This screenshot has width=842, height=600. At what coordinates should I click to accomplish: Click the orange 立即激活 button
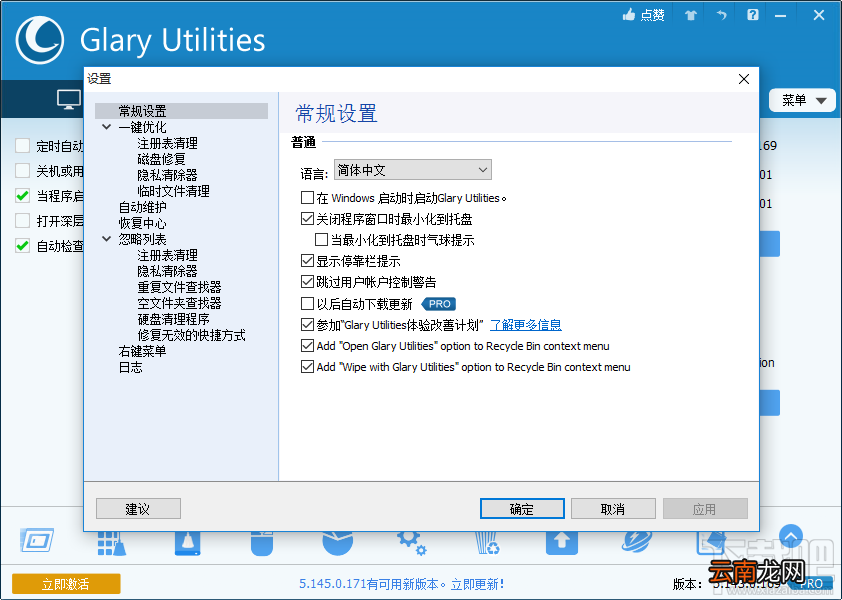66,584
